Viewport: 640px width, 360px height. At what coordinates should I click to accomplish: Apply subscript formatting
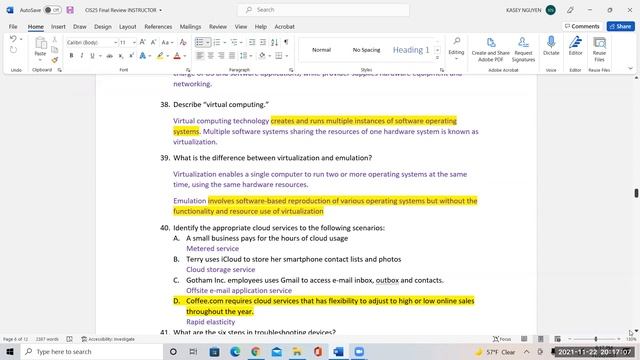point(121,56)
